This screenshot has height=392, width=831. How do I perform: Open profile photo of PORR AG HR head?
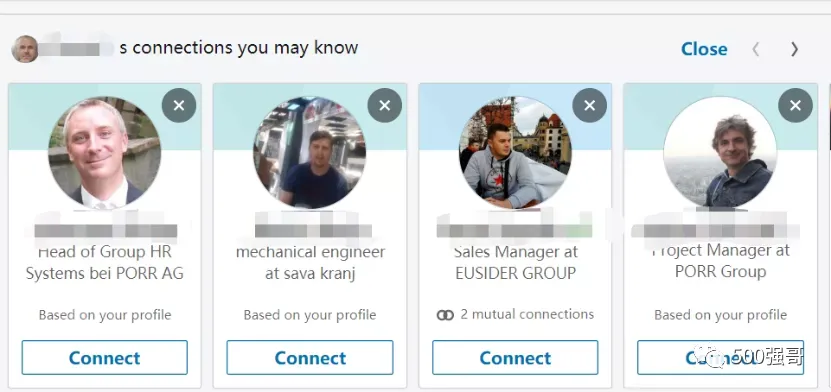coord(104,153)
